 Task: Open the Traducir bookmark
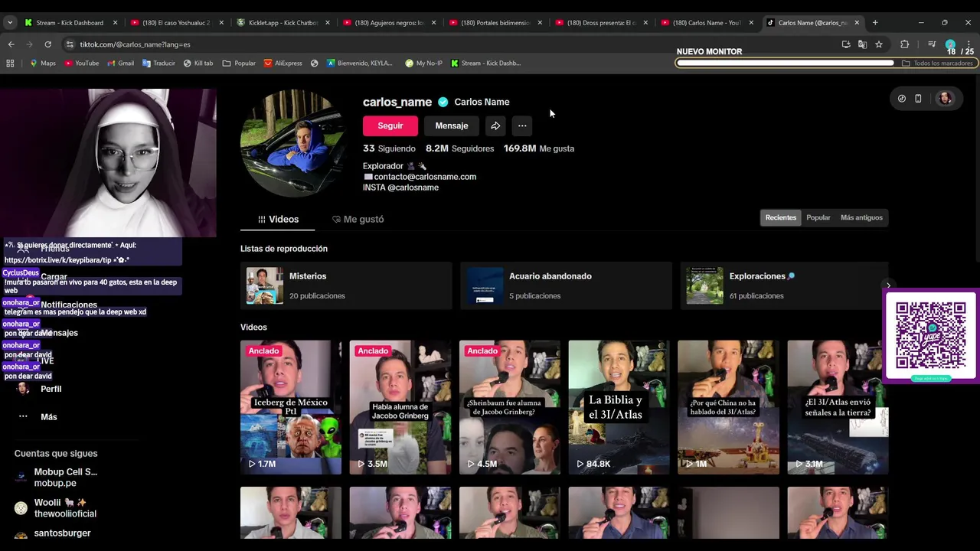[159, 63]
